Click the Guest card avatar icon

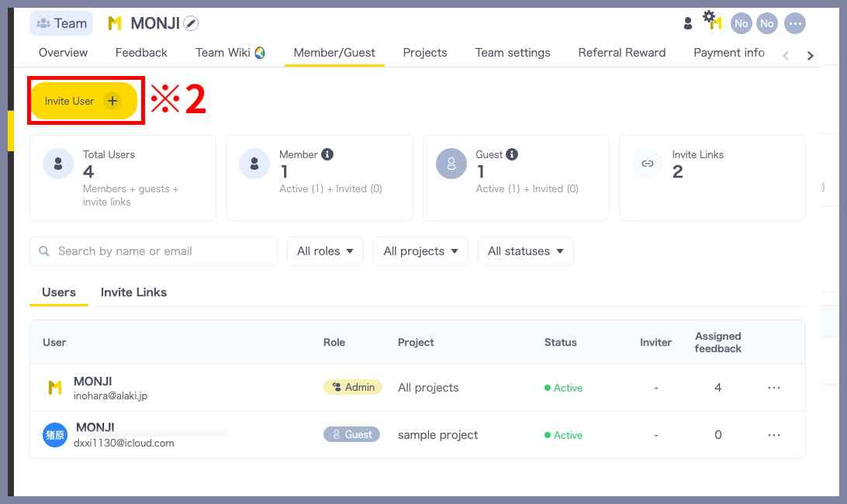pos(451,163)
